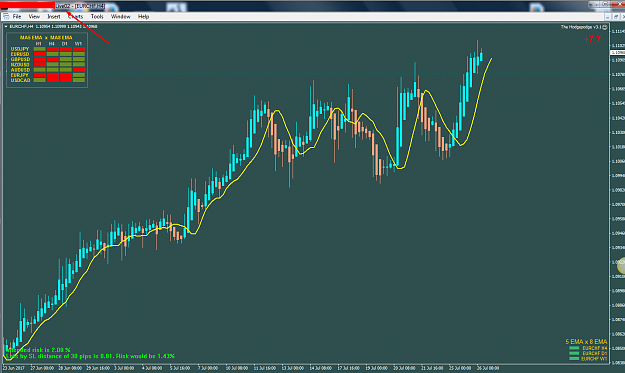Open the View menu

[34, 16]
